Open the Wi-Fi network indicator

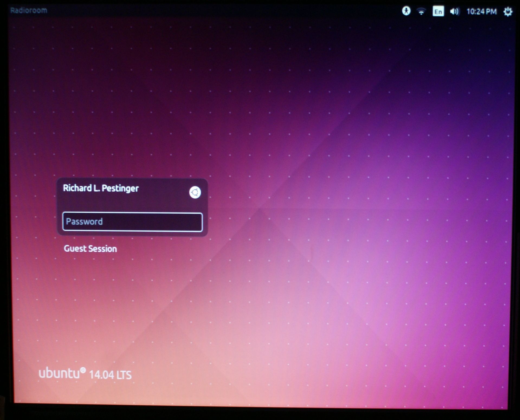point(421,11)
